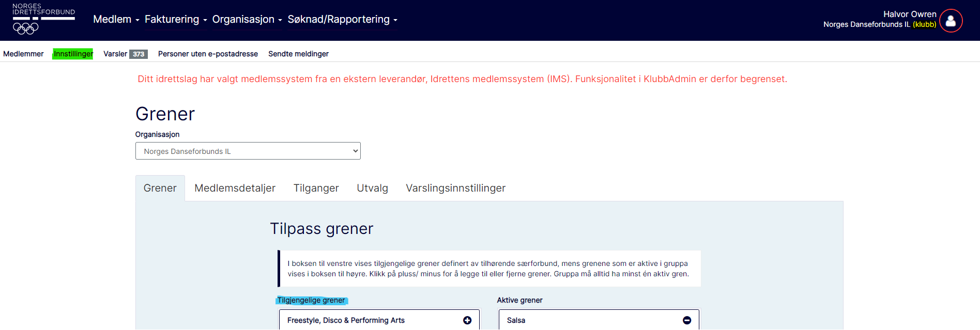
Task: Switch to the Grener tab
Action: coord(160,188)
